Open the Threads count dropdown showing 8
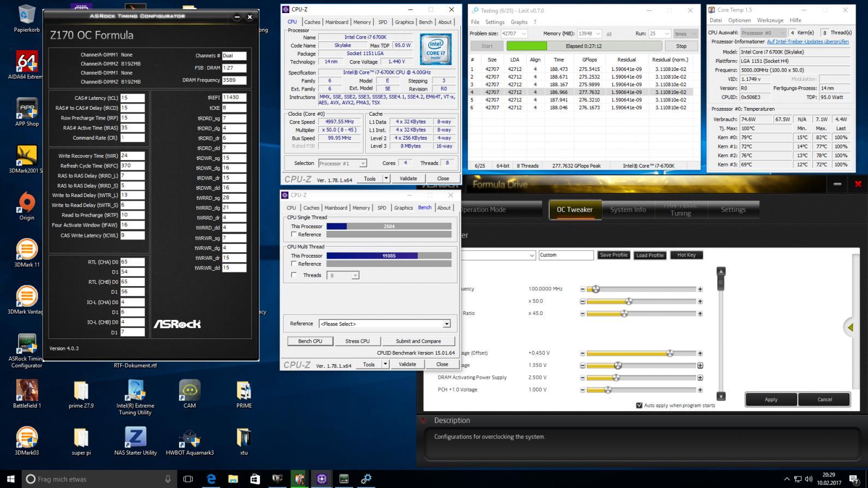868x488 pixels. (x=343, y=276)
